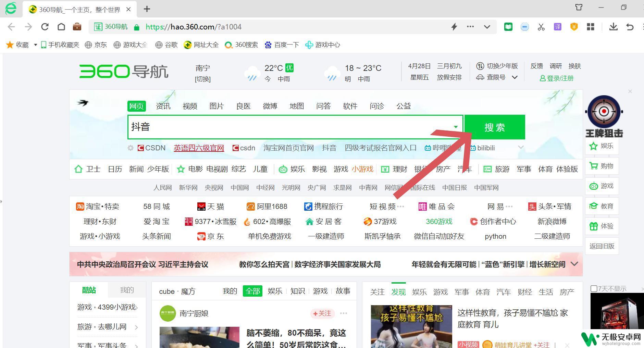The height and width of the screenshot is (348, 644).
Task: Open the 这样性教育 video thumbnail
Action: [x=411, y=326]
